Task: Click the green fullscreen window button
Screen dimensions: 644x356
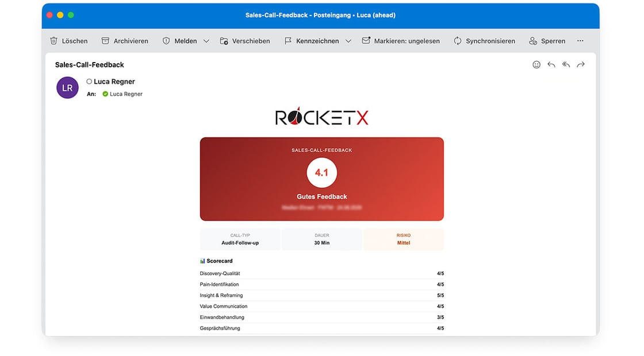Action: point(71,15)
